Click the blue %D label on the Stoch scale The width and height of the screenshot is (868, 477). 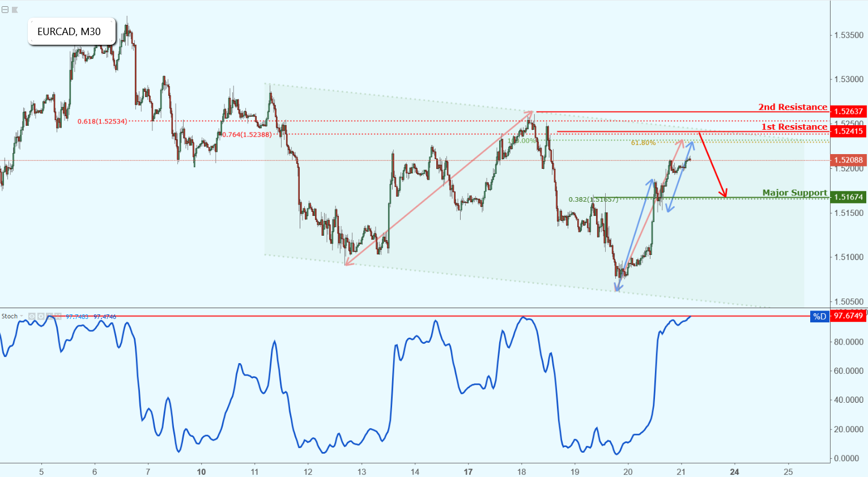(820, 316)
